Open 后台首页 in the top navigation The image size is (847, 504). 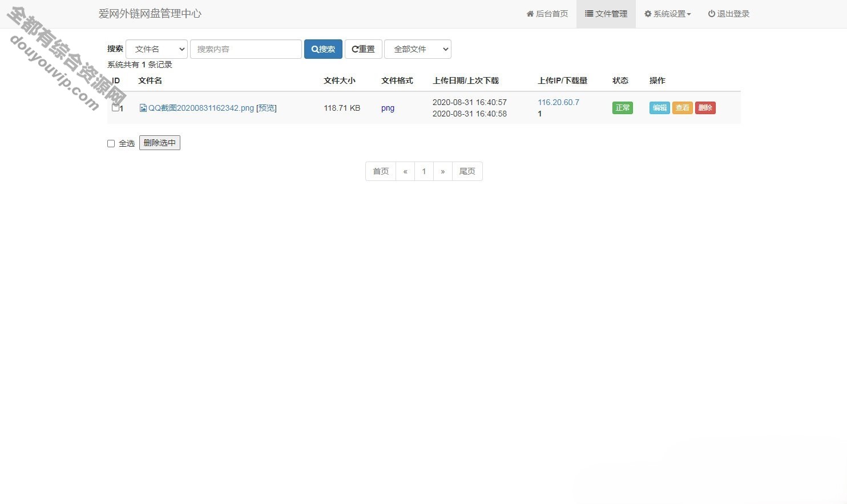click(547, 14)
